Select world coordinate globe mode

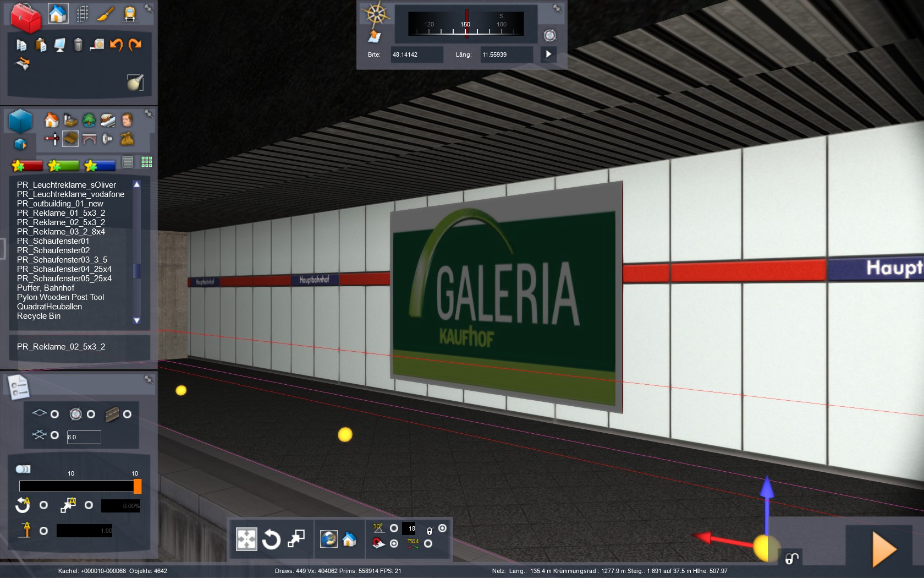coord(329,539)
